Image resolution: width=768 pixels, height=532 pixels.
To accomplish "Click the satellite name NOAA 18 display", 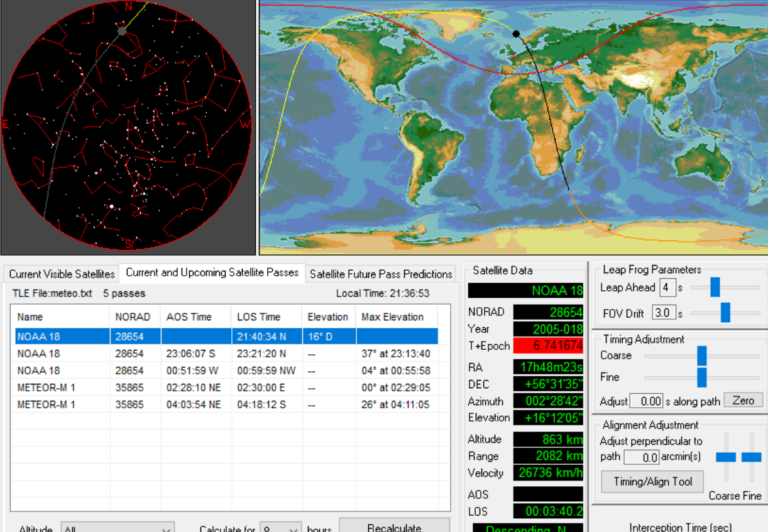I will 526,291.
